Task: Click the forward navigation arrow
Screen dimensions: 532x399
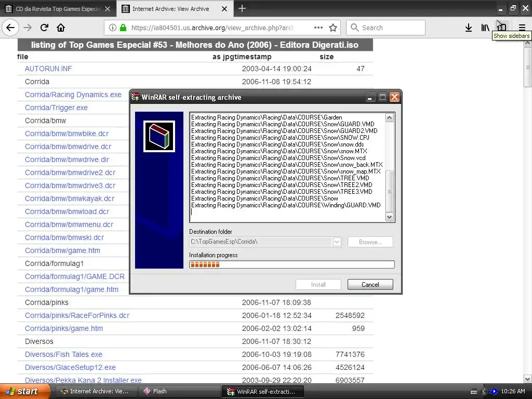Action: click(28, 28)
